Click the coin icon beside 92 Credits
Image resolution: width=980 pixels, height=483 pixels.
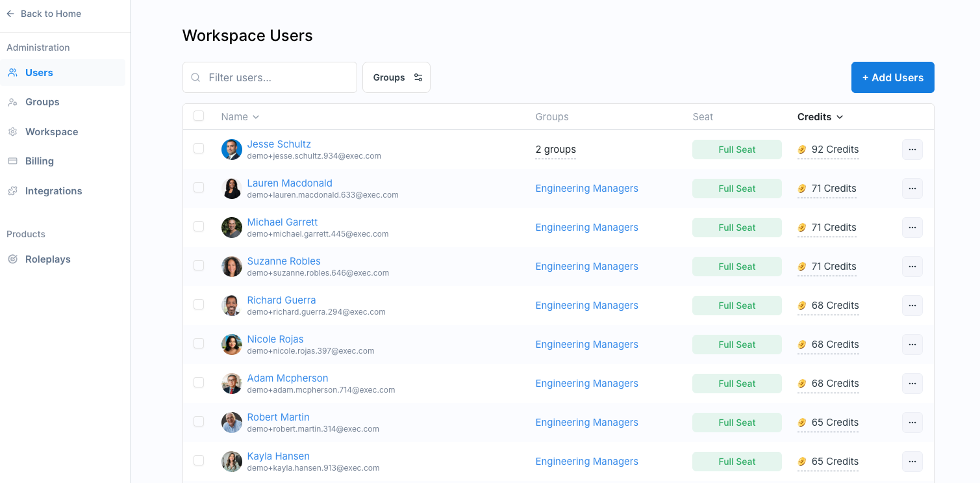pos(802,150)
